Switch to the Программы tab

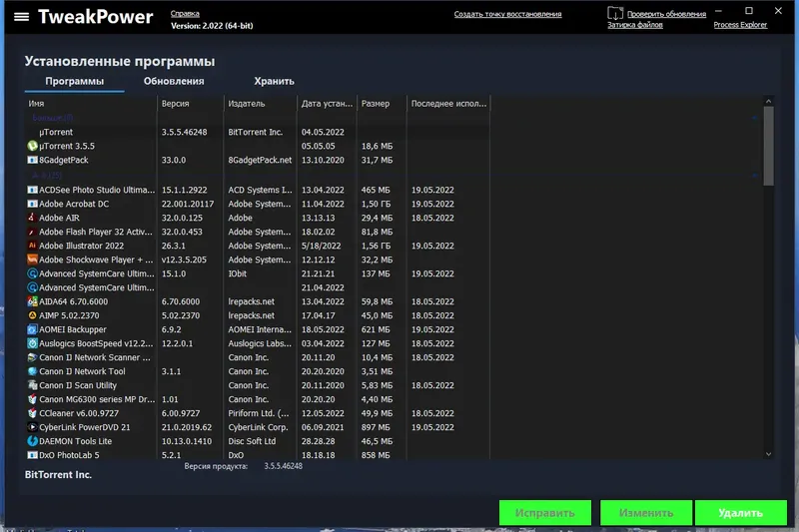74,81
